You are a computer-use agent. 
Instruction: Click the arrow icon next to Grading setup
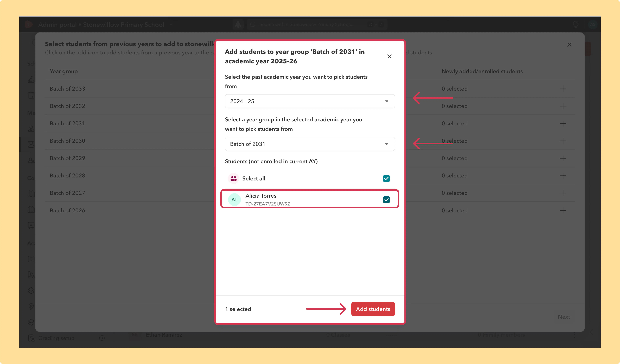102,338
